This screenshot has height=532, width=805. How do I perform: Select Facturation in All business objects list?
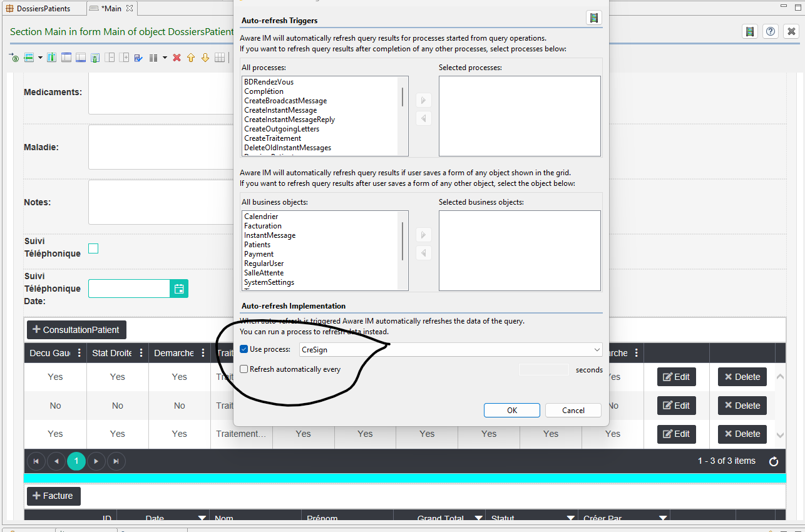[263, 226]
